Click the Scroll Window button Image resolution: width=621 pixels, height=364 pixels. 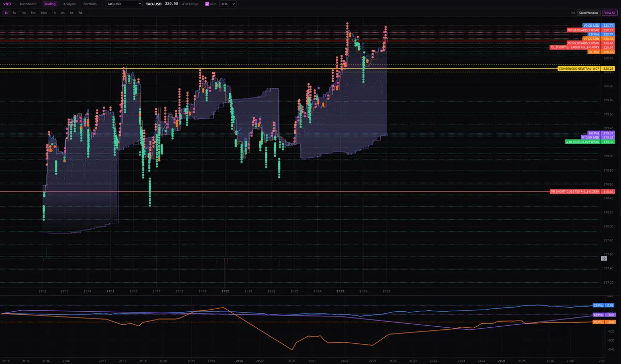coord(589,12)
